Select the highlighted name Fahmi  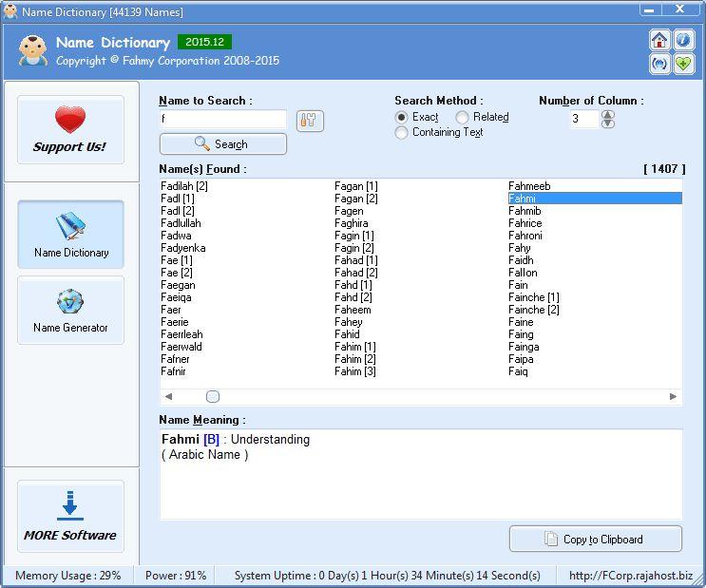(595, 199)
